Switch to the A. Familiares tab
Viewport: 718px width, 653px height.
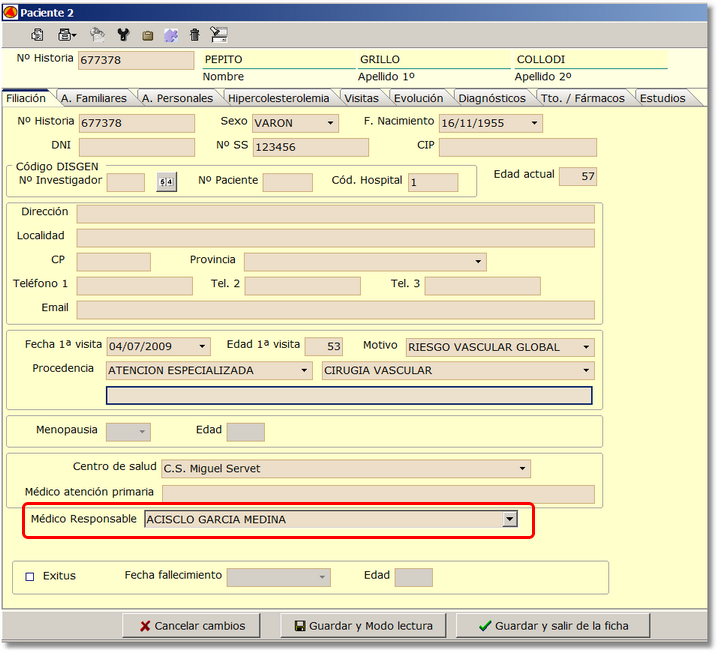pos(93,98)
